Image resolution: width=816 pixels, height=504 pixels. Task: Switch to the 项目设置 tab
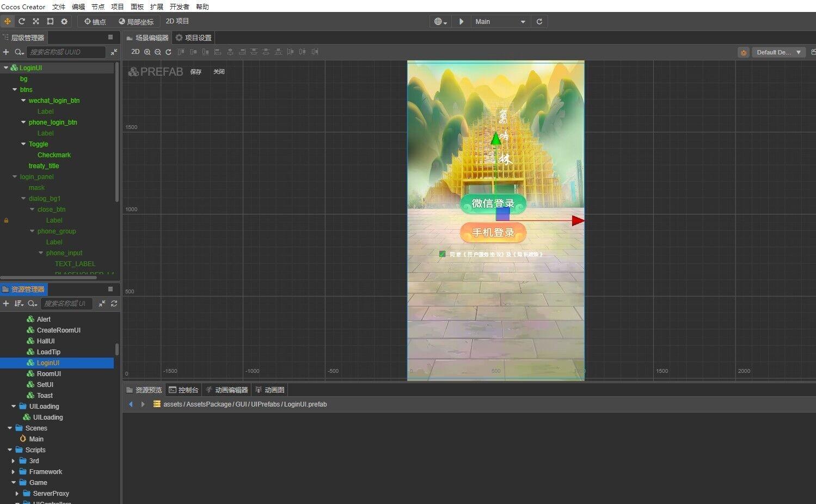(x=193, y=38)
